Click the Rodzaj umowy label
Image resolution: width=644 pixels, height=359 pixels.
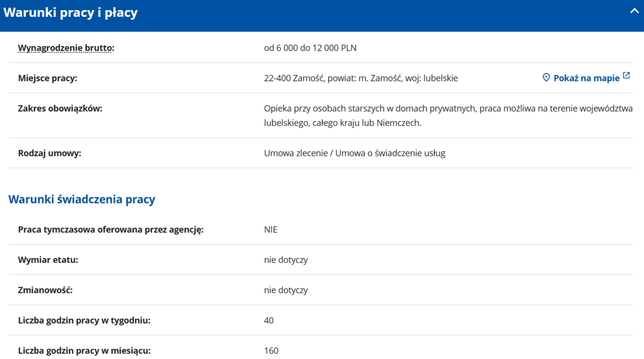point(50,153)
